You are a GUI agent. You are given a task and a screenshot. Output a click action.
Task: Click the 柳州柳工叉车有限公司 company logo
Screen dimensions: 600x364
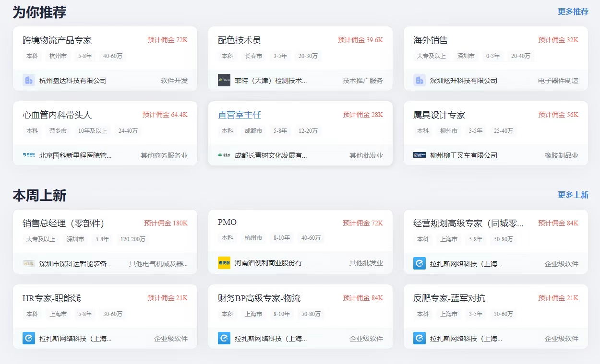click(x=420, y=155)
